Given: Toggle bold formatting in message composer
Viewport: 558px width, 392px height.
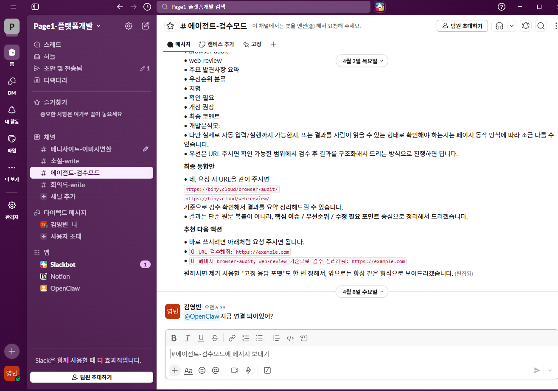Looking at the screenshot, I should (x=174, y=338).
